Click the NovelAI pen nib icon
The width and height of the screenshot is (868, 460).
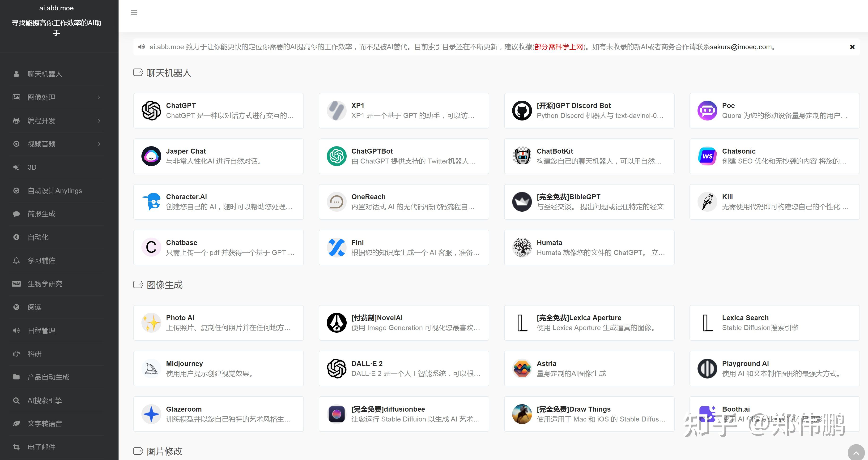[x=336, y=323]
